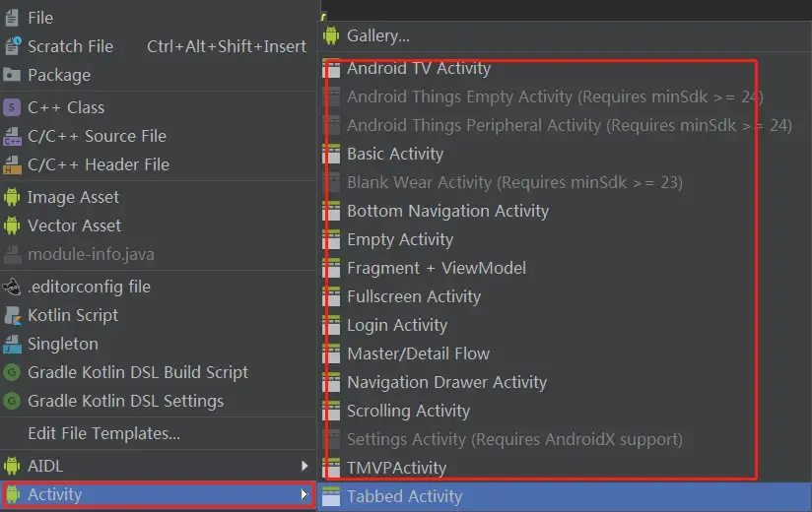Image resolution: width=812 pixels, height=512 pixels.
Task: Choose Empty Activity template
Action: [400, 239]
